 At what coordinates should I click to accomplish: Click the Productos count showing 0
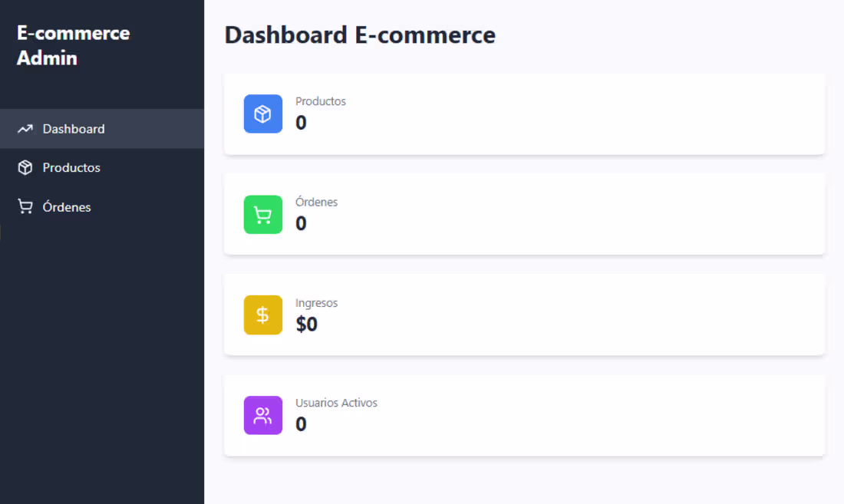pos(300,123)
